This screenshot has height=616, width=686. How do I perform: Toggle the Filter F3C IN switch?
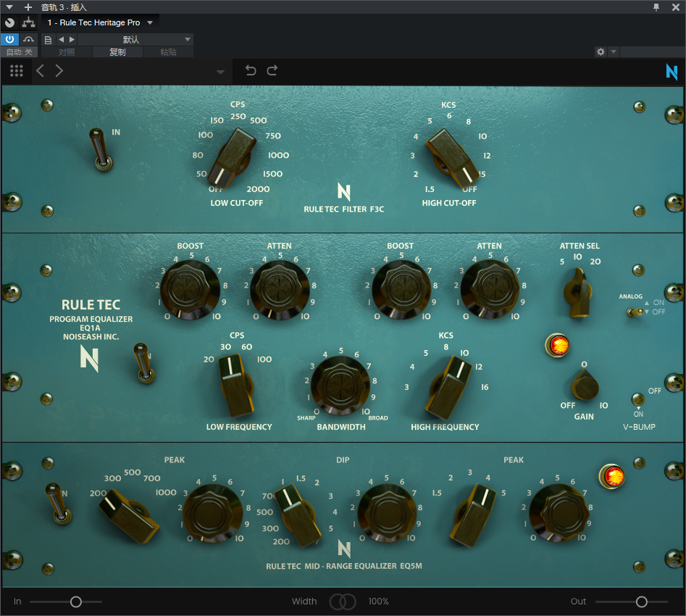[x=101, y=149]
